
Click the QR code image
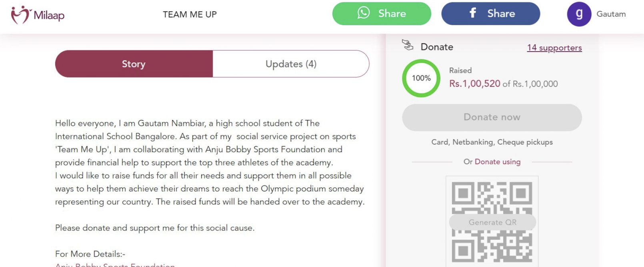(492, 221)
